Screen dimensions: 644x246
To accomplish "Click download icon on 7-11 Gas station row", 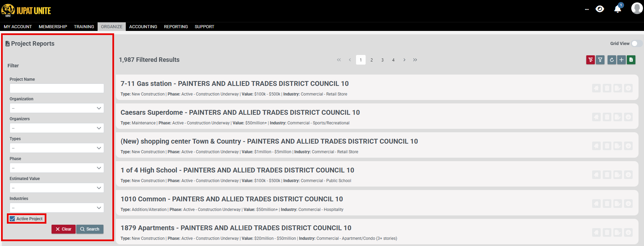I will pyautogui.click(x=628, y=88).
